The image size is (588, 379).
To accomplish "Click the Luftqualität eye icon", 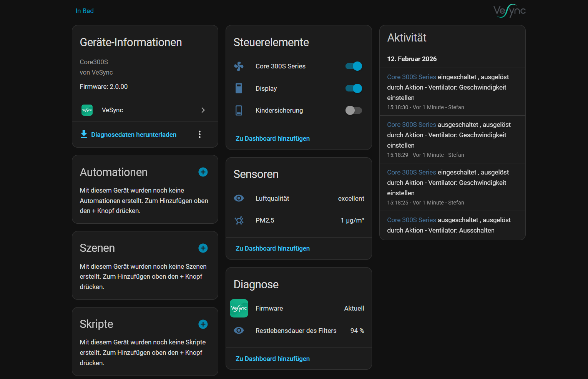I will (239, 198).
